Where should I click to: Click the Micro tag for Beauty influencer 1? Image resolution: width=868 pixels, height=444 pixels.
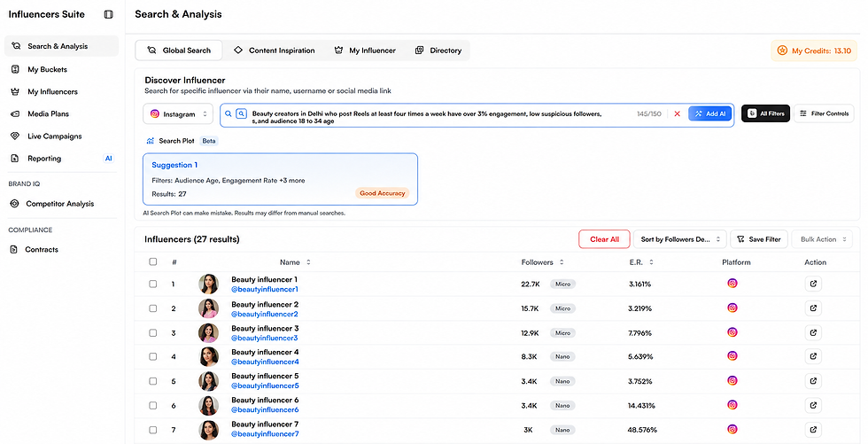coord(562,284)
